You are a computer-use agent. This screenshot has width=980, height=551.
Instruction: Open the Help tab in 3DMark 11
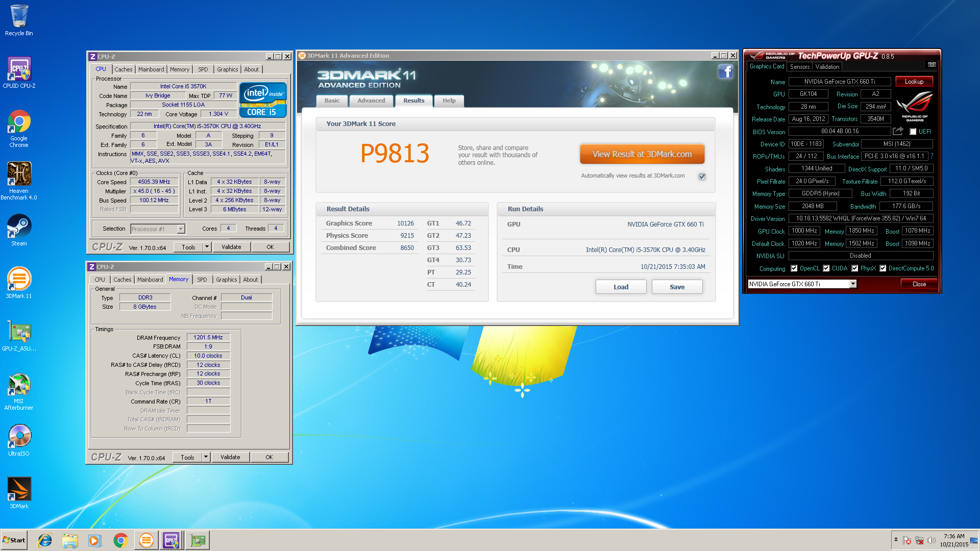449,101
